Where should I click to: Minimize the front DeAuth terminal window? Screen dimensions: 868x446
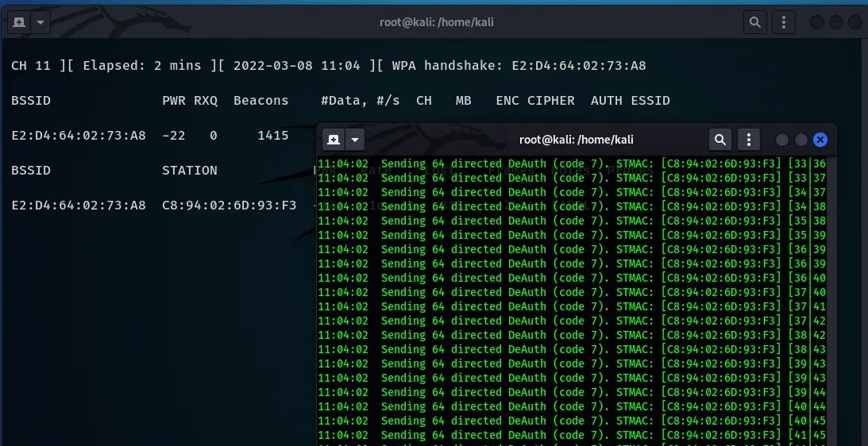[x=782, y=140]
